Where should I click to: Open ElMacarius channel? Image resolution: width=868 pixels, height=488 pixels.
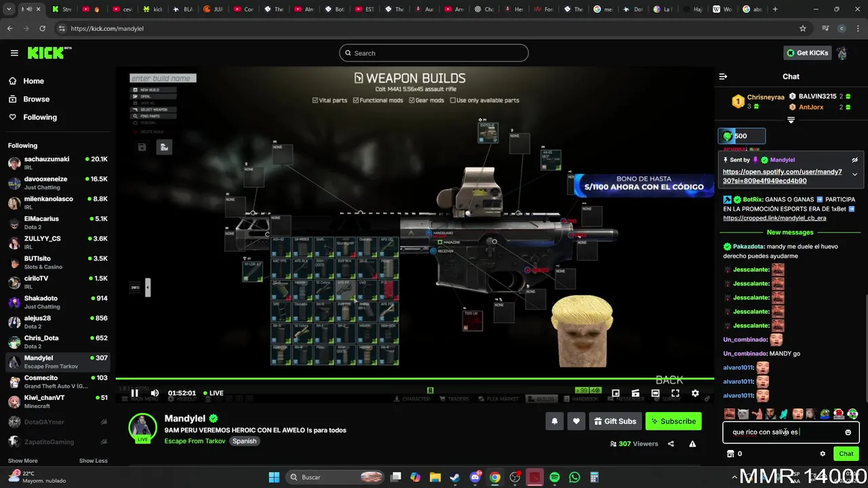(58, 223)
